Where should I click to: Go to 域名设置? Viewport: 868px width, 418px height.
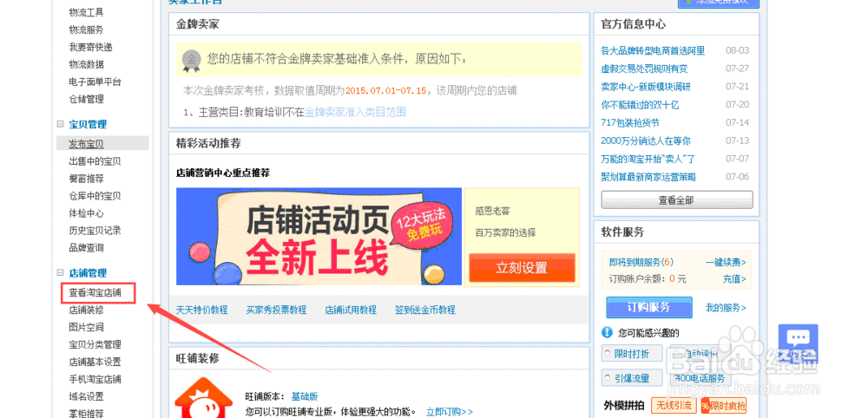[x=86, y=396]
